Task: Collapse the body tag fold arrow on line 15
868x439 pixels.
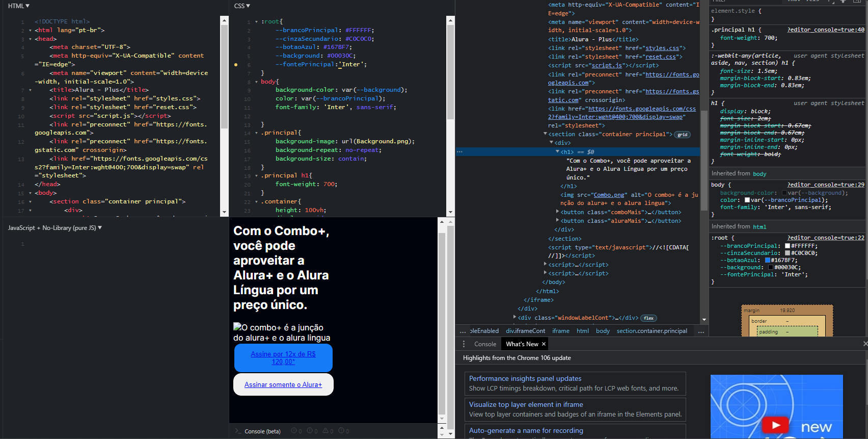Action: tap(30, 193)
